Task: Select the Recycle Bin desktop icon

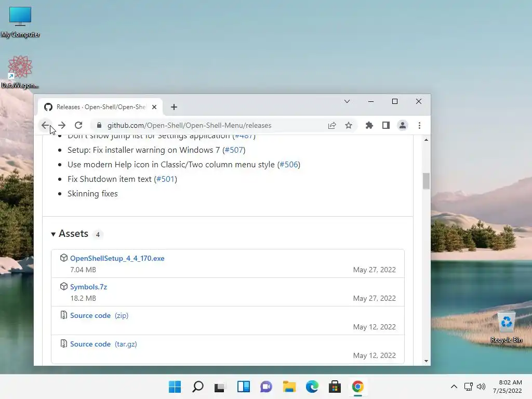Action: pos(506,327)
